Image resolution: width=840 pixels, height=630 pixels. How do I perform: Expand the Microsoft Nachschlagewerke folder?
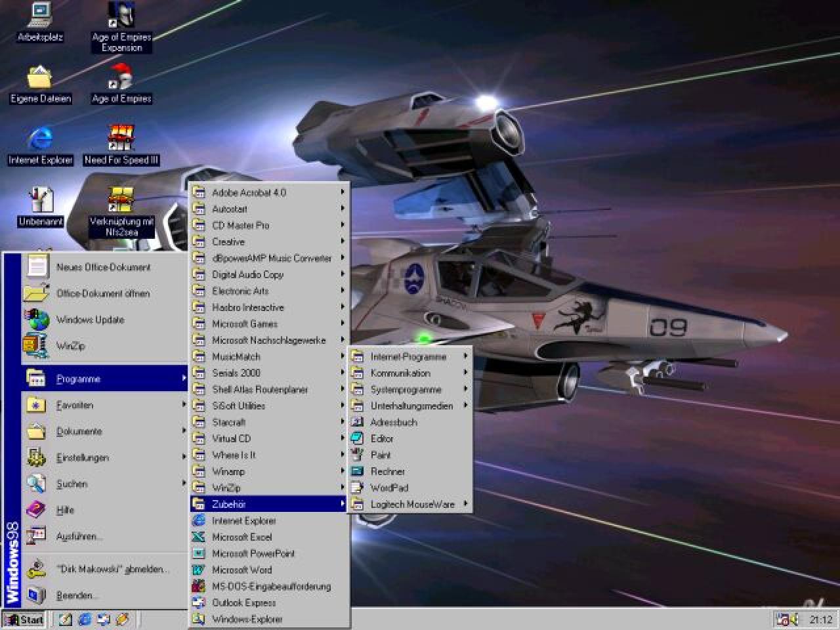pyautogui.click(x=269, y=340)
